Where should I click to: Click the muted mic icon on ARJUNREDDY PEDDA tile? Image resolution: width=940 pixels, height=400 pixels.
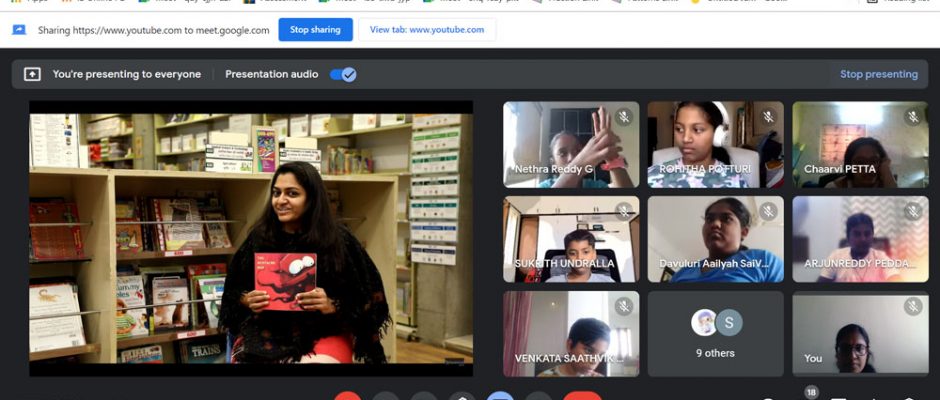pyautogui.click(x=913, y=211)
